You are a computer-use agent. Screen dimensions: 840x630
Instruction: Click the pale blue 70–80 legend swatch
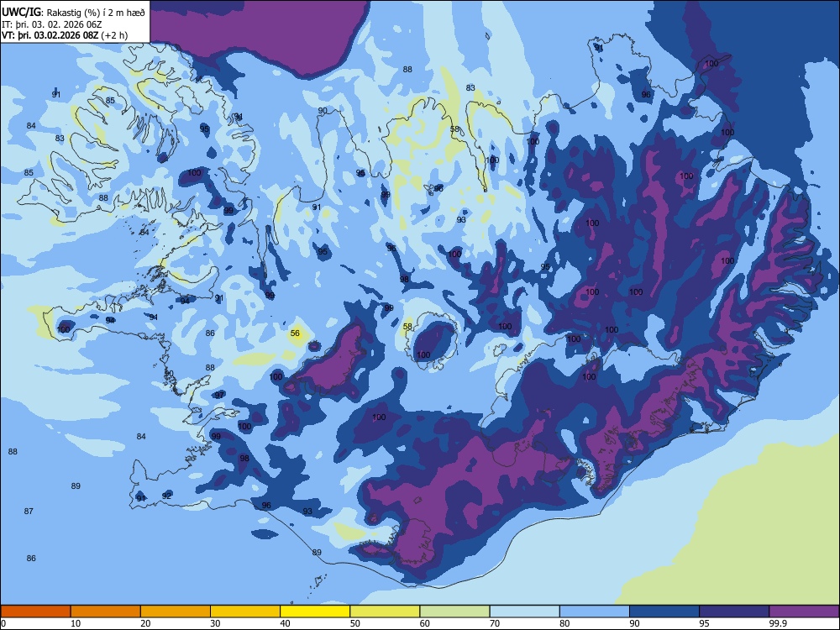(x=524, y=612)
